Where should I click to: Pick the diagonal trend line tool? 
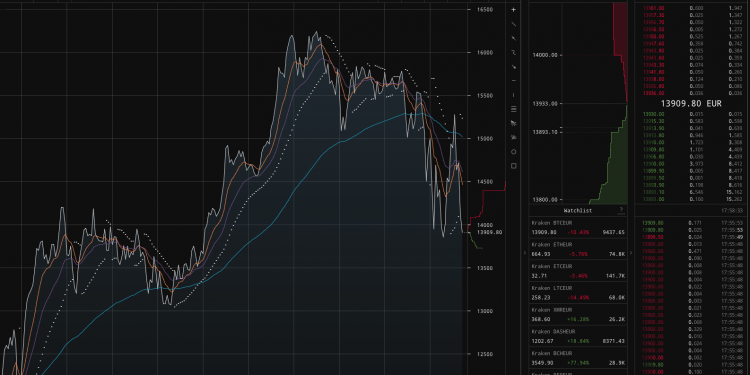coord(514,24)
